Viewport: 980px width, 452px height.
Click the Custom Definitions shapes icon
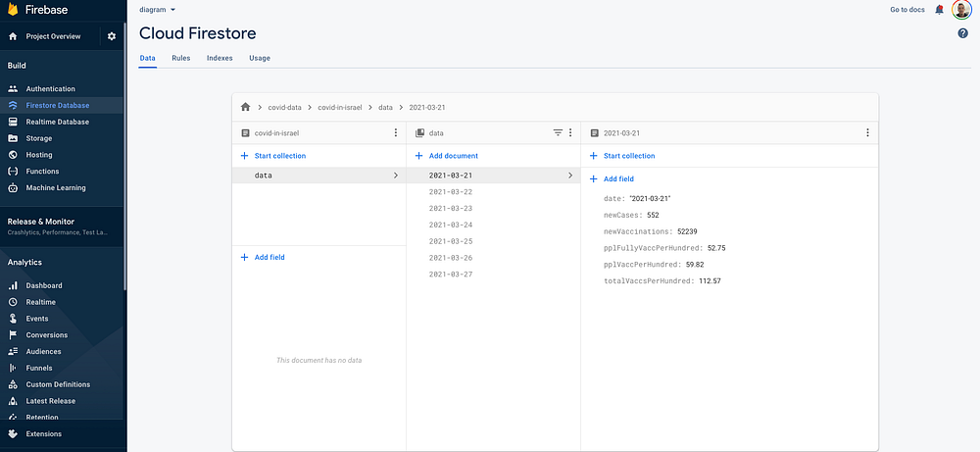13,384
